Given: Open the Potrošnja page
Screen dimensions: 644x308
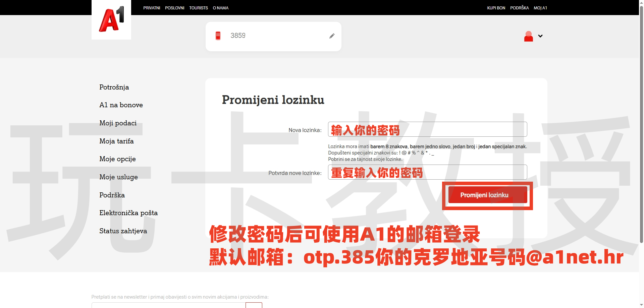Looking at the screenshot, I should (x=114, y=87).
